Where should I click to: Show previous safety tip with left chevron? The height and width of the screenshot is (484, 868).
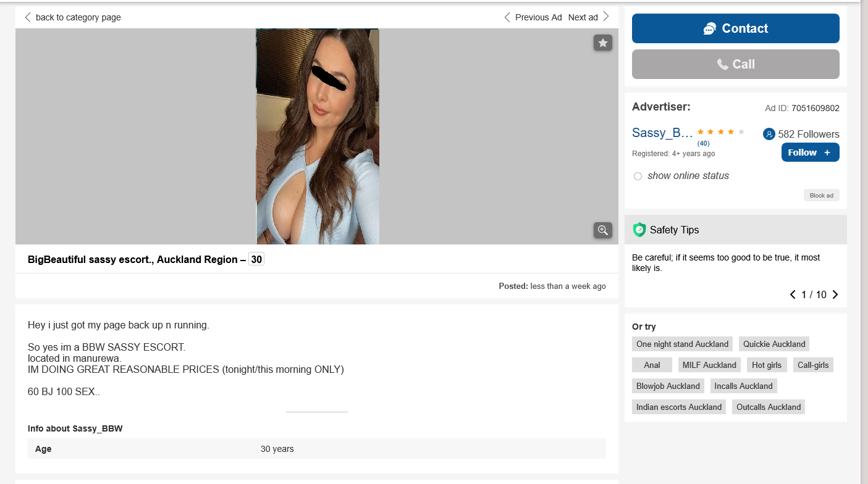pos(793,294)
